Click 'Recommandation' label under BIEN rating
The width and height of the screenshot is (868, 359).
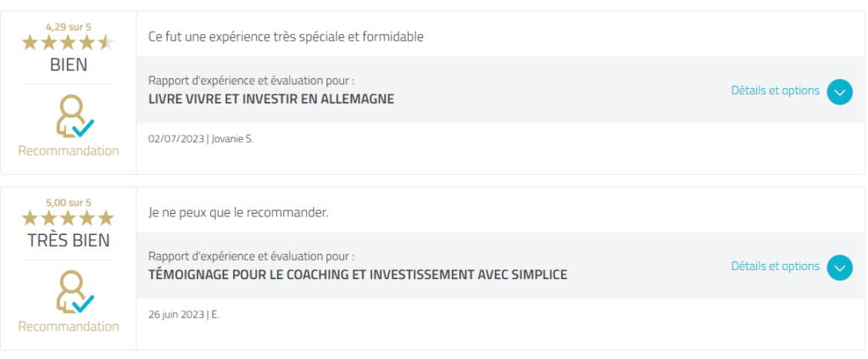pyautogui.click(x=69, y=151)
